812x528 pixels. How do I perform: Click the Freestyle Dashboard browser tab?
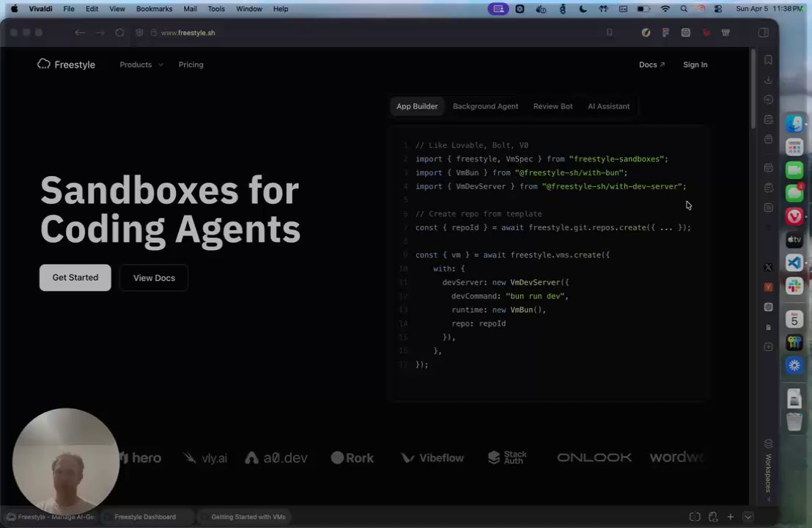pos(145,516)
